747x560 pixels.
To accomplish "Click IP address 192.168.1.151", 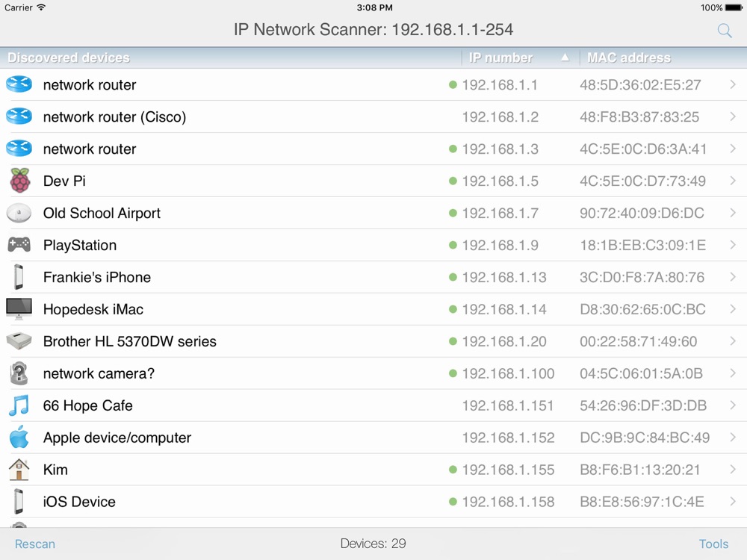I will 508,405.
